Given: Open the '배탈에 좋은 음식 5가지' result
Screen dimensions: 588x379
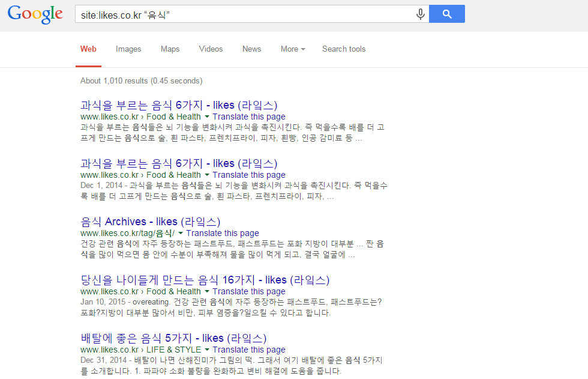Looking at the screenshot, I should pyautogui.click(x=173, y=338).
